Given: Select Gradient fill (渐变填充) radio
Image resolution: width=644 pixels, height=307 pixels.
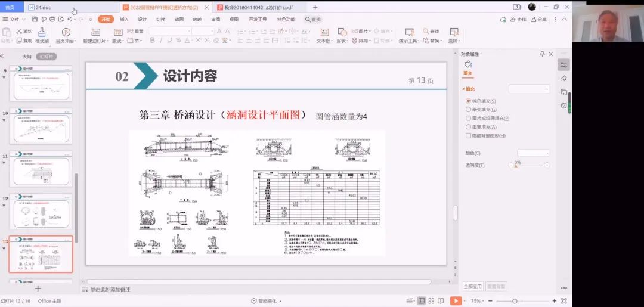Looking at the screenshot, I should pyautogui.click(x=468, y=110).
